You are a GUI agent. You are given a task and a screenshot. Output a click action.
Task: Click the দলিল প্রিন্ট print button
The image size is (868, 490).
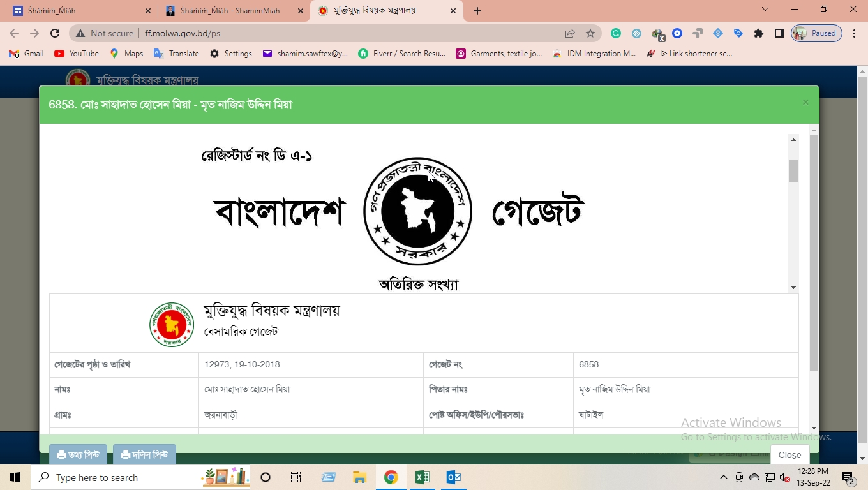pos(144,455)
